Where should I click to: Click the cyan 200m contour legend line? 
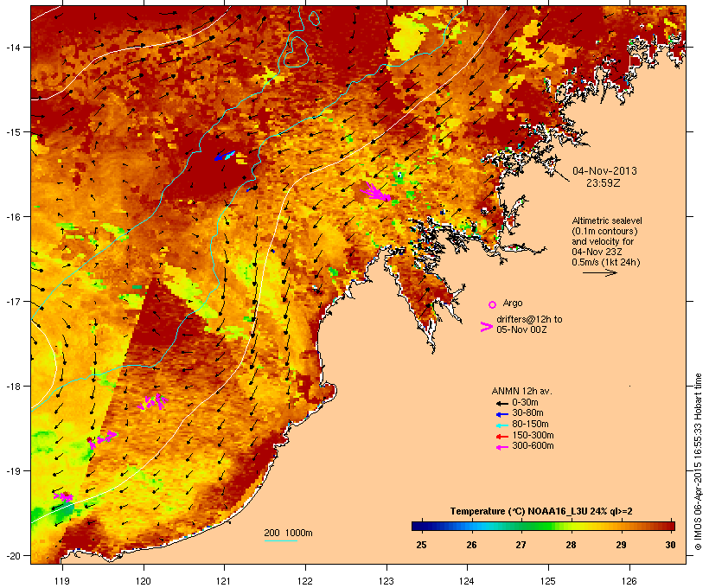pos(280,540)
